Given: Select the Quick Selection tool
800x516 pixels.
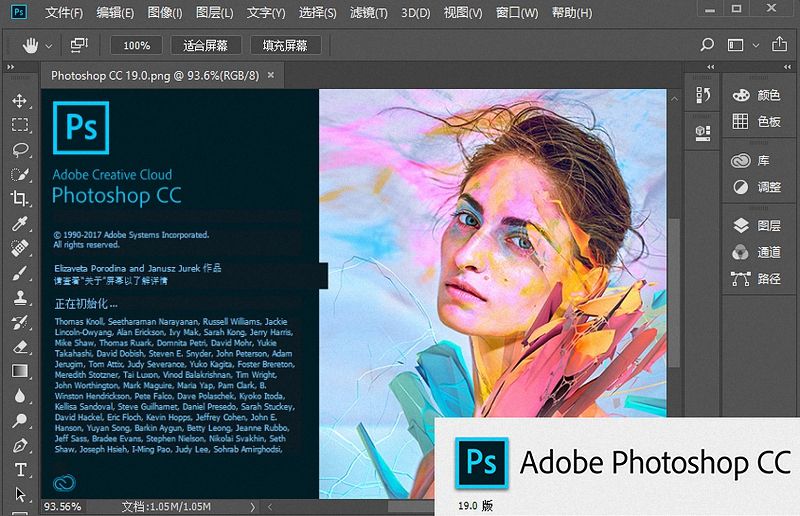Looking at the screenshot, I should pyautogui.click(x=20, y=174).
